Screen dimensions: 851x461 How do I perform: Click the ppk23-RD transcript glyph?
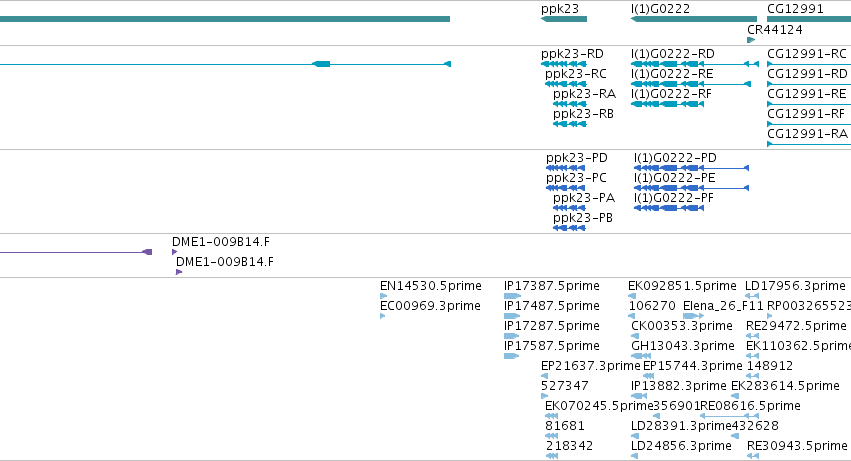pyautogui.click(x=564, y=64)
